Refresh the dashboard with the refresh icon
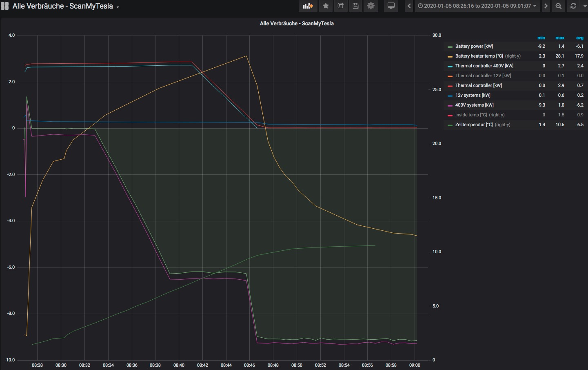 click(573, 6)
